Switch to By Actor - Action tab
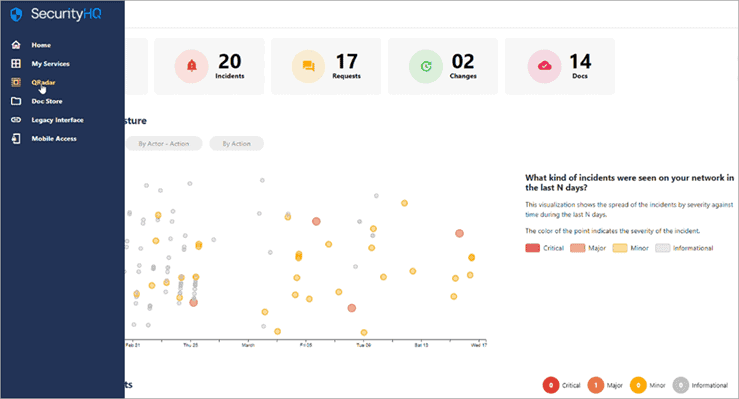The height and width of the screenshot is (399, 739). tap(164, 144)
